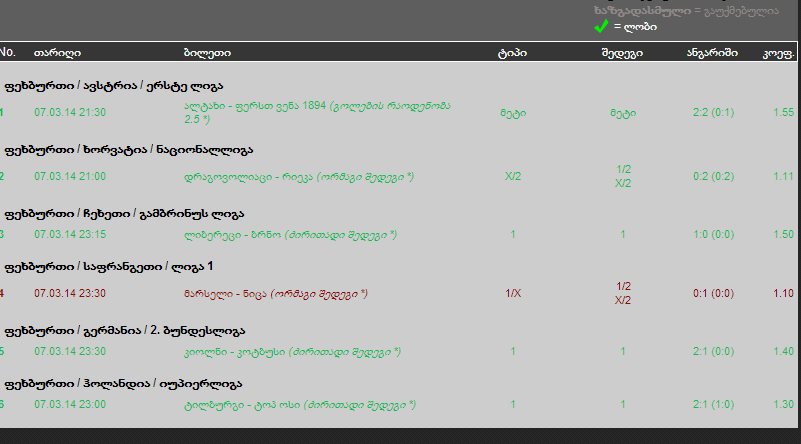Image resolution: width=801 pixels, height=444 pixels.
Task: Click the 'თარიღი' column header
Action: [x=57, y=53]
